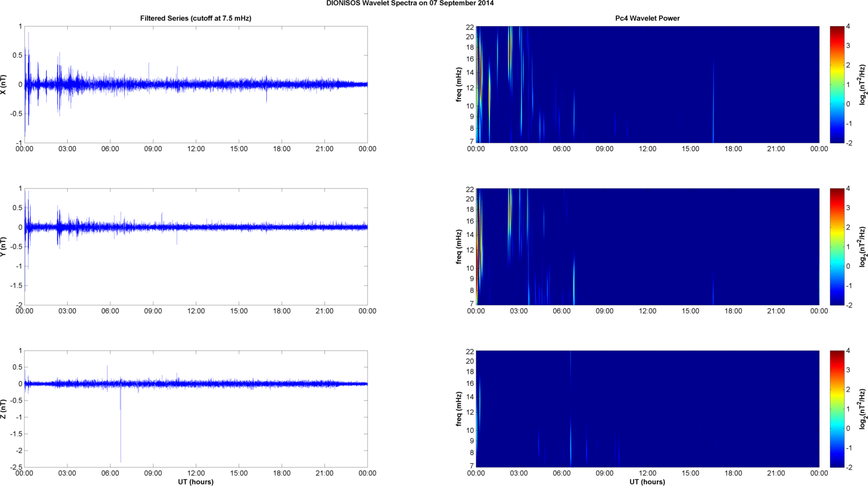Click the -1.5 tick on the Y (nT) axis
This screenshot has height=486, width=868.
click(x=16, y=286)
